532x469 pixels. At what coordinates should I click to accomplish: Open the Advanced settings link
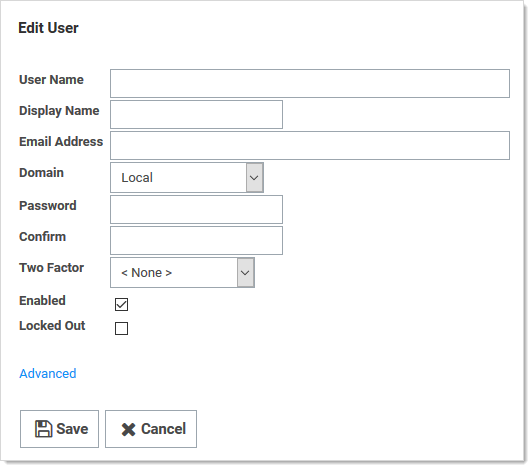[48, 374]
